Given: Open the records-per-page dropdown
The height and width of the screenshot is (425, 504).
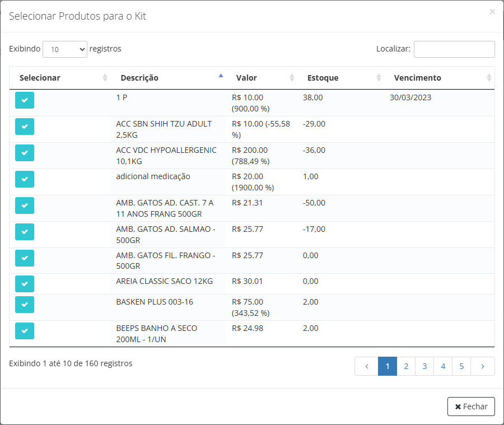Looking at the screenshot, I should click(x=65, y=49).
